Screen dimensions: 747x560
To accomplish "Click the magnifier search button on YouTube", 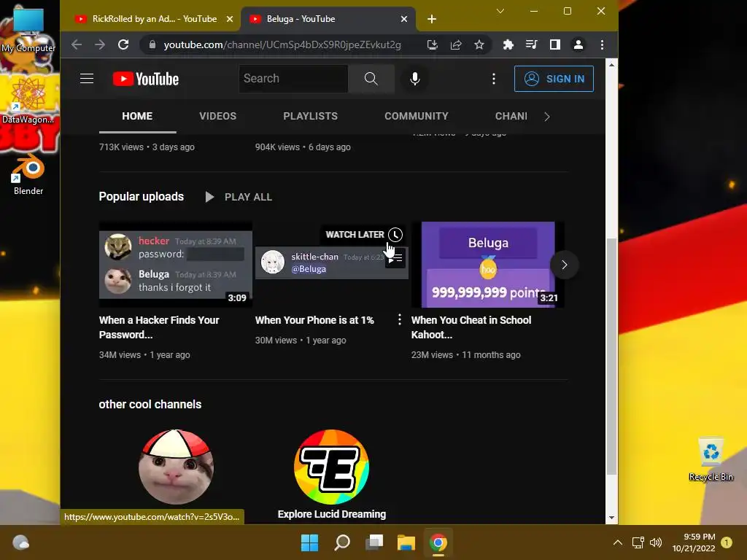I will point(371,79).
